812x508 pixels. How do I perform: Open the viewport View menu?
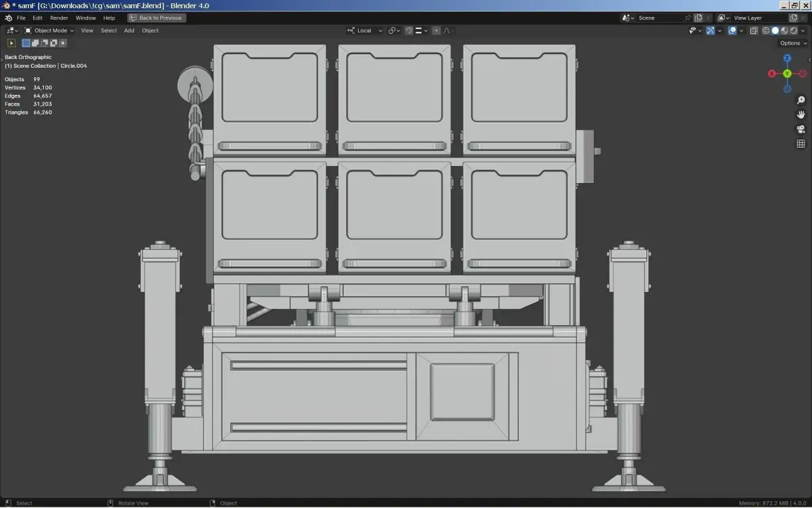click(87, 30)
